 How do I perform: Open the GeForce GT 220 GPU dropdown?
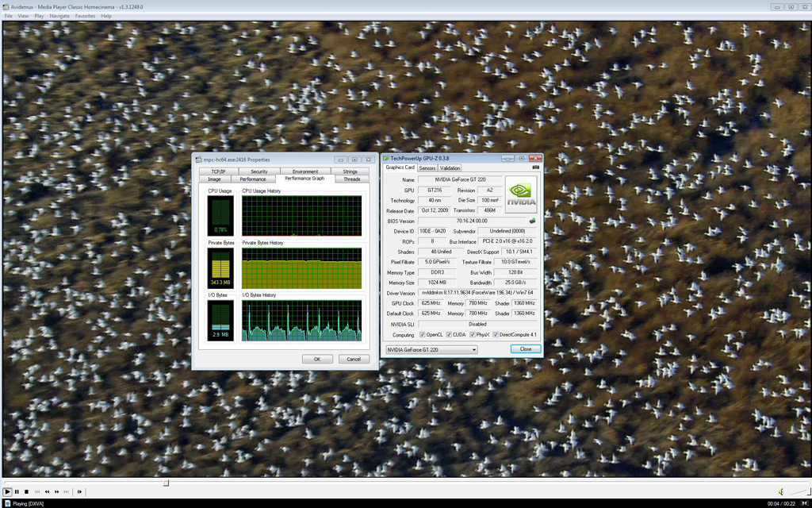pos(431,349)
